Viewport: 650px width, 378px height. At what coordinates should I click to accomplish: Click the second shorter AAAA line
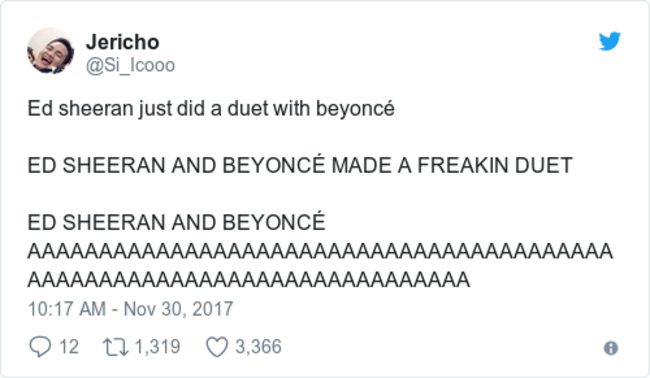[249, 280]
